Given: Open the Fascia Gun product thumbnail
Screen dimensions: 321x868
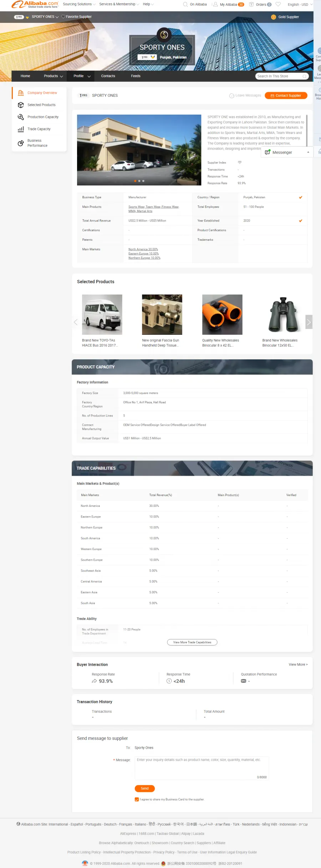Looking at the screenshot, I should (162, 315).
